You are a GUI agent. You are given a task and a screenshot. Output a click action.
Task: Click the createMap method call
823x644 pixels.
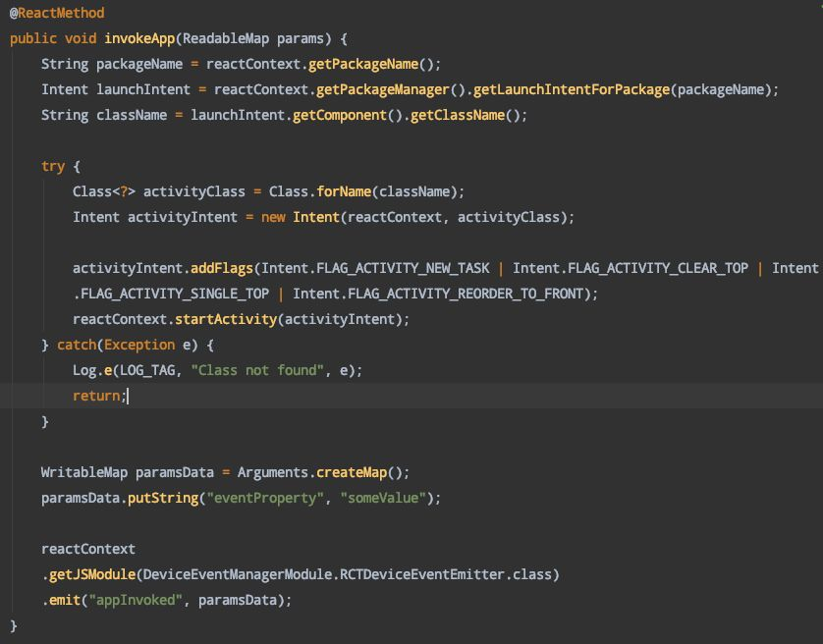click(x=352, y=472)
